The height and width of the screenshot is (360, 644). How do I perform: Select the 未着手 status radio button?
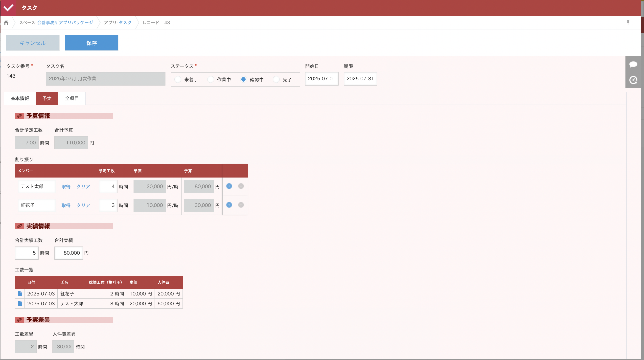(178, 80)
